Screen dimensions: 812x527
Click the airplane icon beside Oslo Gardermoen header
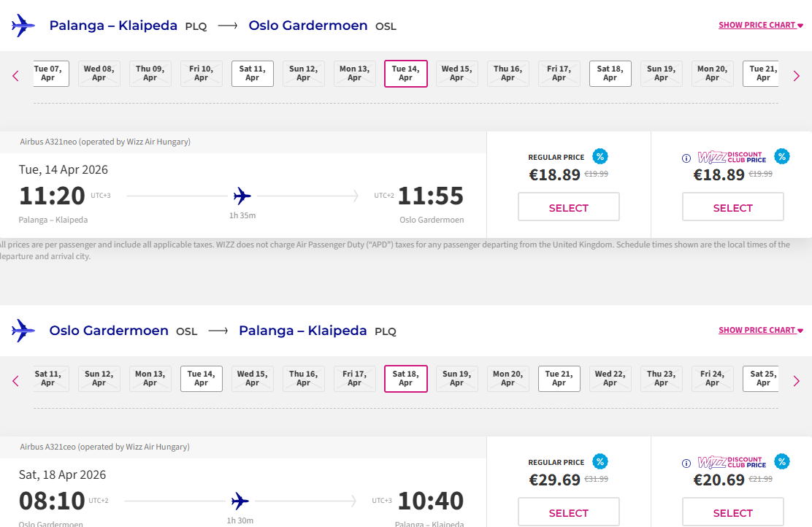[23, 331]
